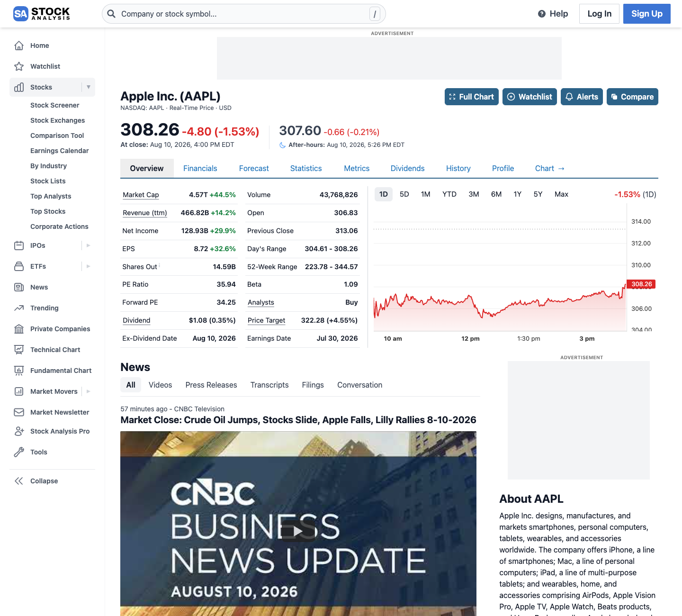Select the Max chart range
Screen dimensions: 682x616
pos(562,194)
